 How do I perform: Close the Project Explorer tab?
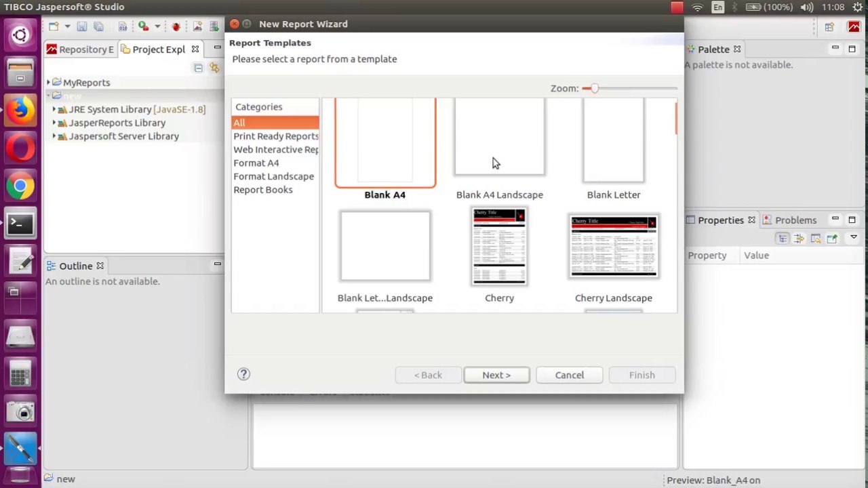click(195, 49)
